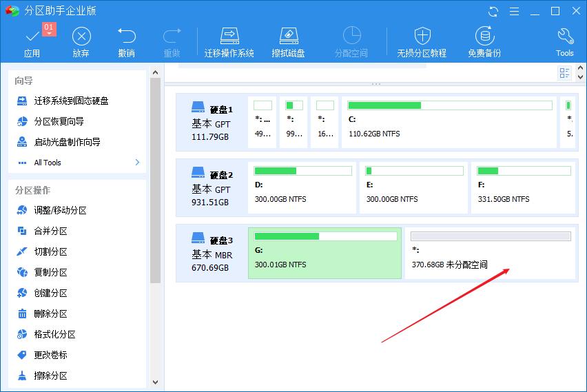Select 更改卷标 operation
The width and height of the screenshot is (587, 392).
tap(42, 355)
